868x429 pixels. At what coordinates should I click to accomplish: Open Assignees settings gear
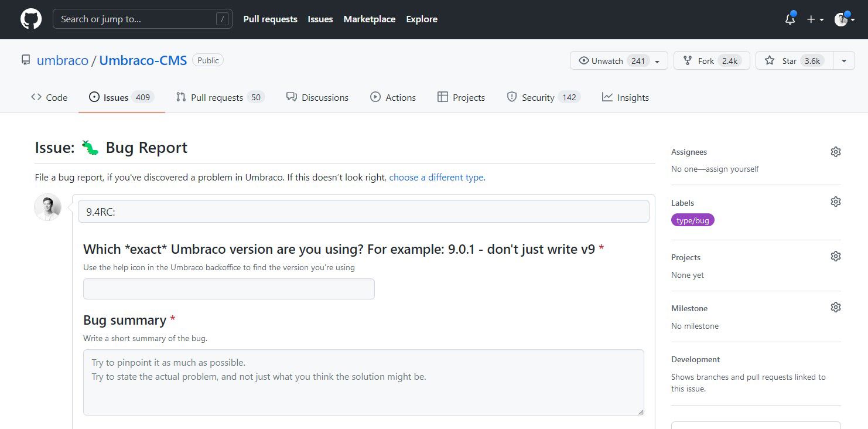tap(835, 152)
